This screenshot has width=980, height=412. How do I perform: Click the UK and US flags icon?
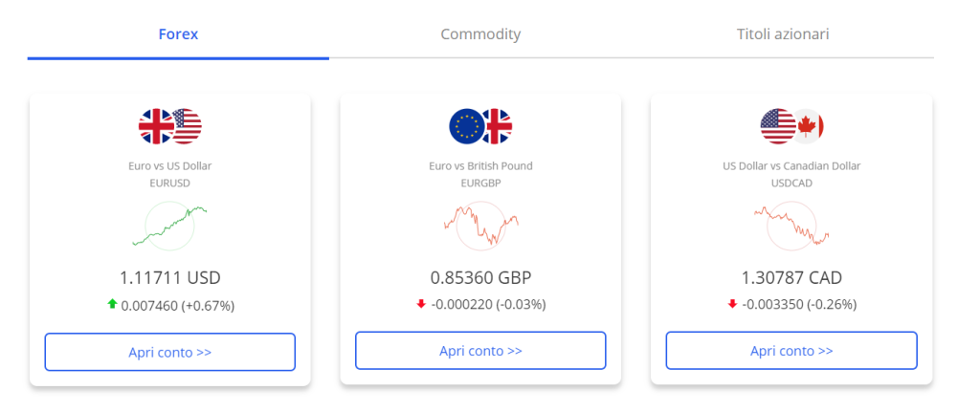[x=170, y=127]
